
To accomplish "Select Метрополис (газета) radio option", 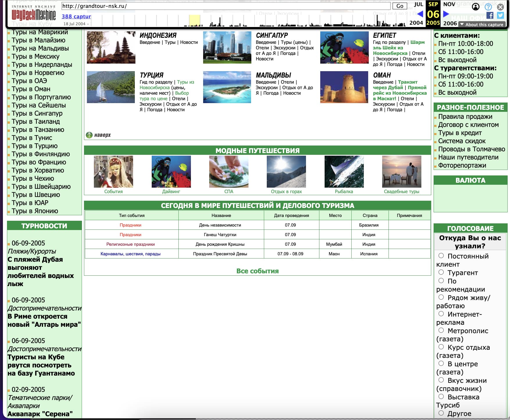I will click(x=441, y=330).
